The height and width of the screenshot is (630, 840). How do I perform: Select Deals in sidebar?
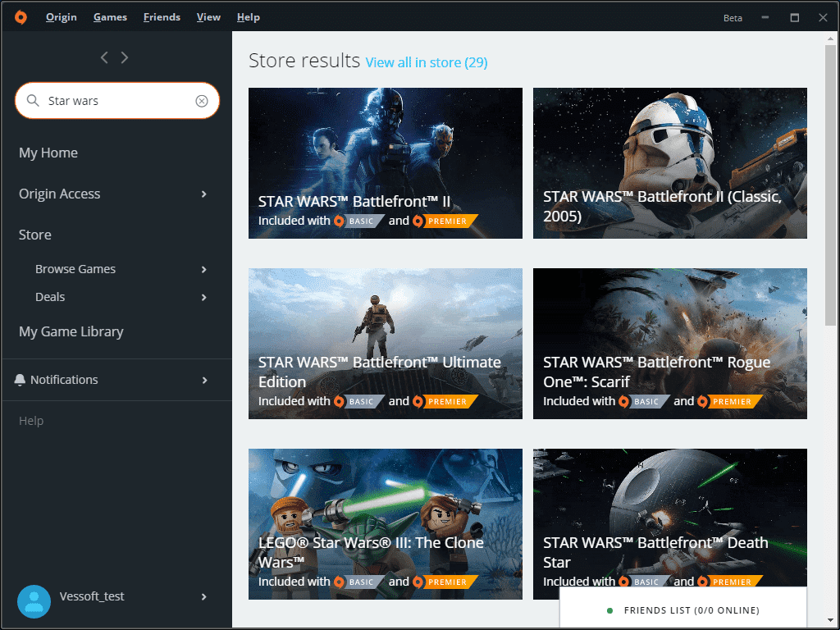(50, 297)
